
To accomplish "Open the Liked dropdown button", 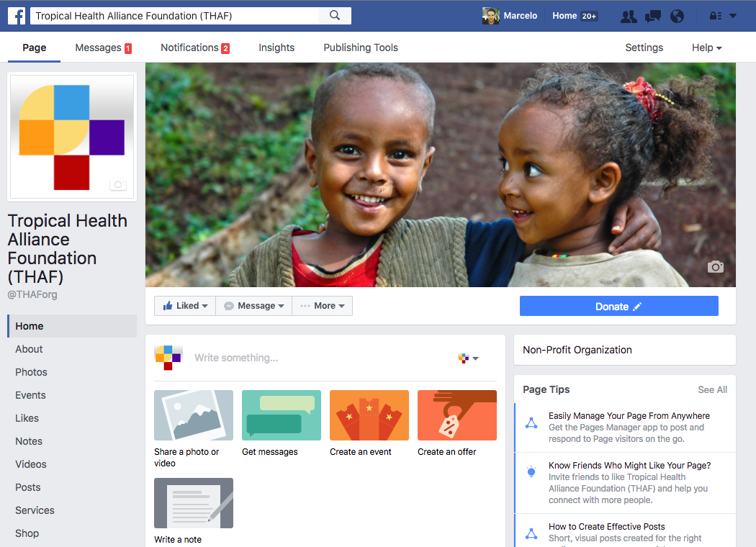I will [x=185, y=306].
